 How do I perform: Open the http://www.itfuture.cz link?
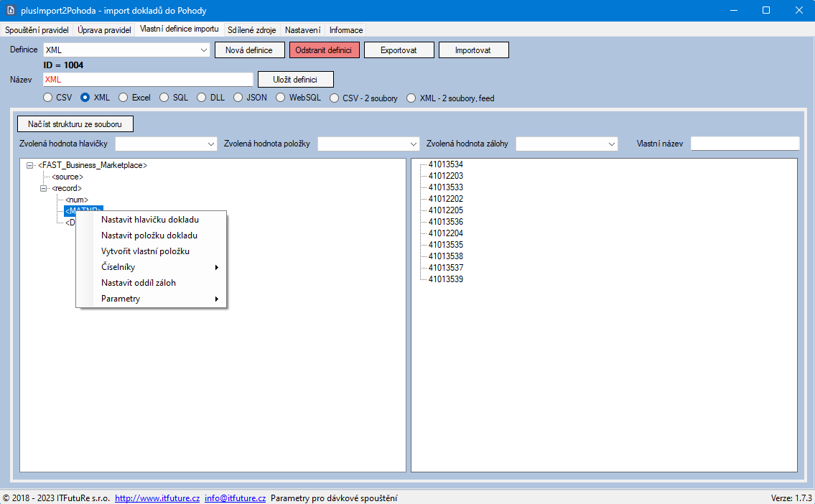pyautogui.click(x=157, y=498)
